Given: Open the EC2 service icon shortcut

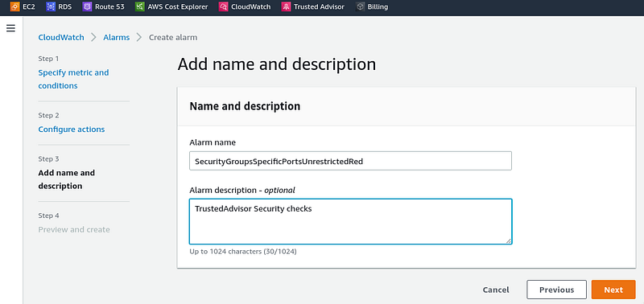Looking at the screenshot, I should (x=14, y=6).
